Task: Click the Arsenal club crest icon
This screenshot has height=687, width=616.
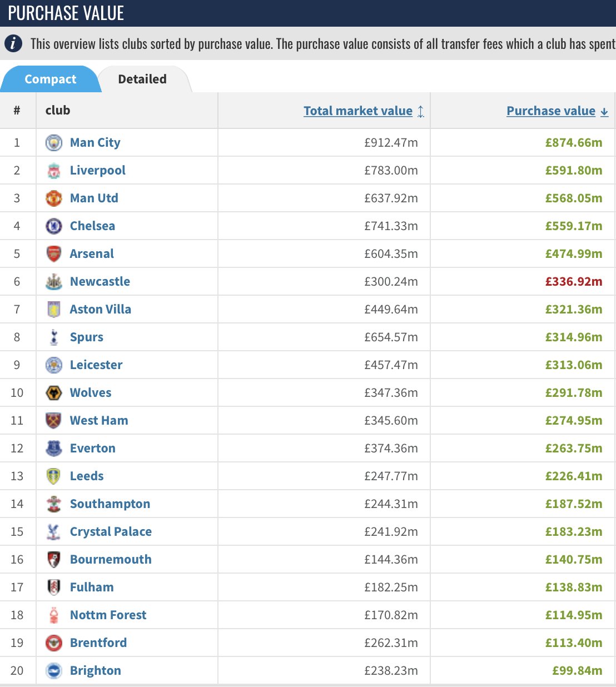Action: (53, 254)
